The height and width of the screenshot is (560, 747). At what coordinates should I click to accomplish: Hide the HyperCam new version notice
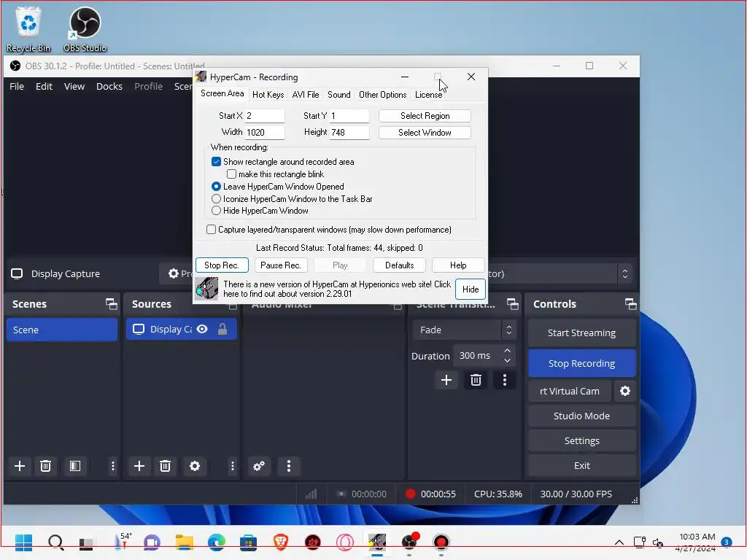point(471,289)
